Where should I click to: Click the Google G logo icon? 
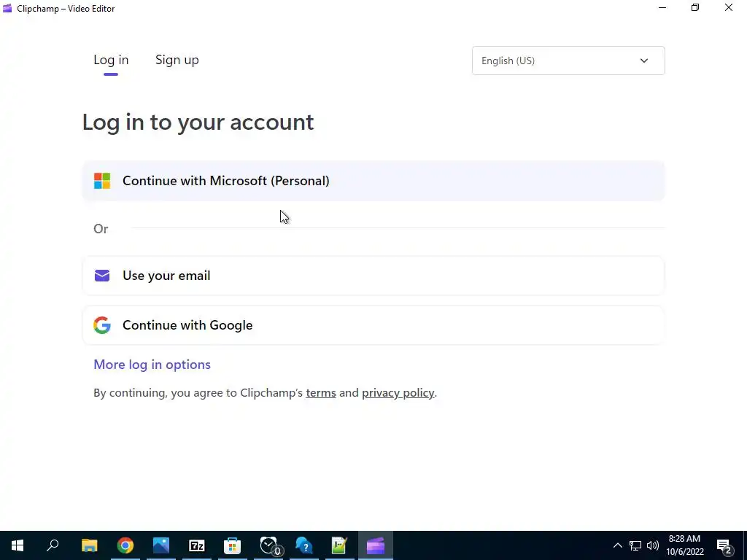102,325
